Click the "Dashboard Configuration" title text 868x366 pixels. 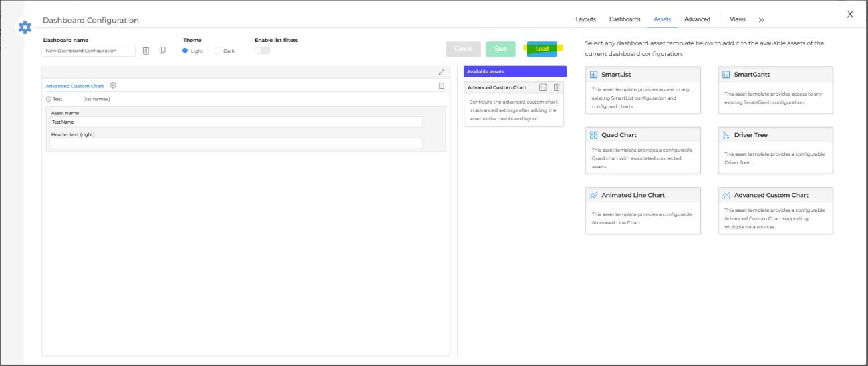tap(91, 21)
